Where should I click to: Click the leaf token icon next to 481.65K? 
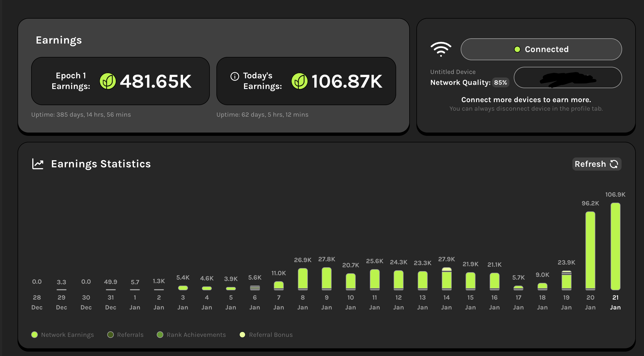(108, 81)
